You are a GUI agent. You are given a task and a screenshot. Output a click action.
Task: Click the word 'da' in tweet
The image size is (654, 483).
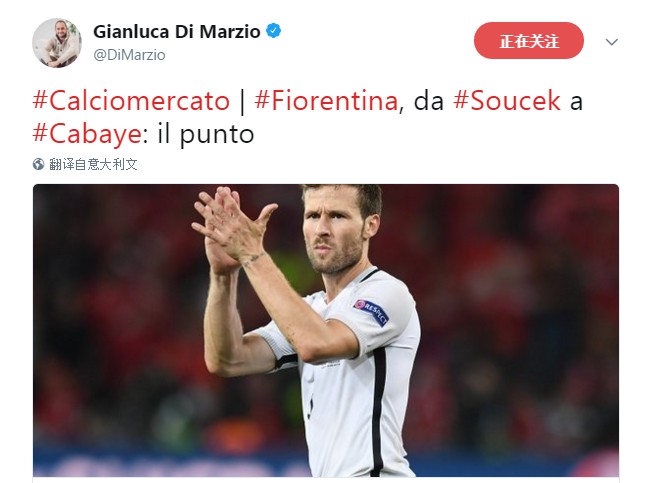429,101
